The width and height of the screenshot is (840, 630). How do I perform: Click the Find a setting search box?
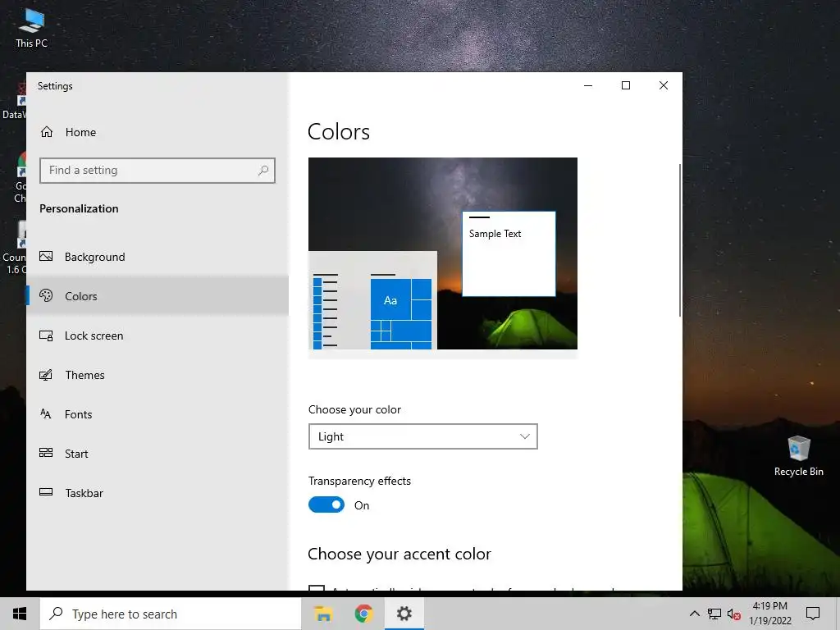[x=157, y=171]
